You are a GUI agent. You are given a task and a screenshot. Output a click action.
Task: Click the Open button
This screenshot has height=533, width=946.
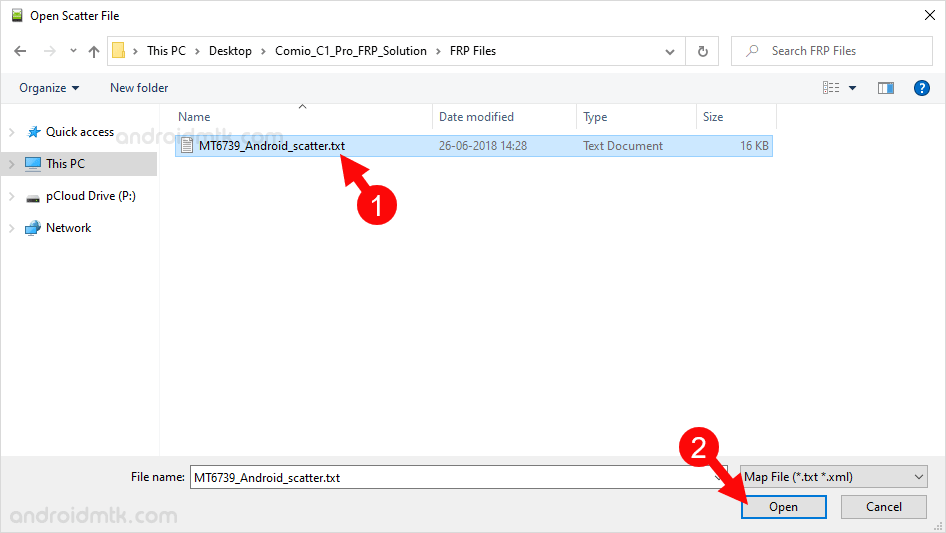click(783, 507)
